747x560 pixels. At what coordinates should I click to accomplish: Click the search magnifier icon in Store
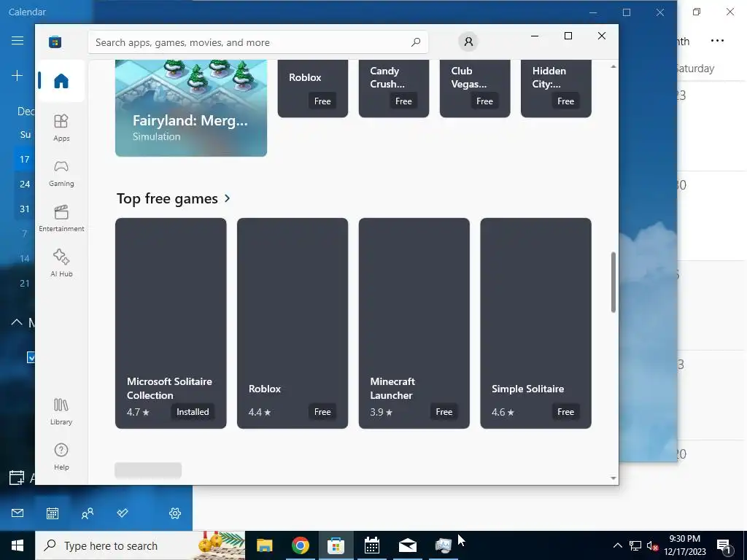(415, 42)
